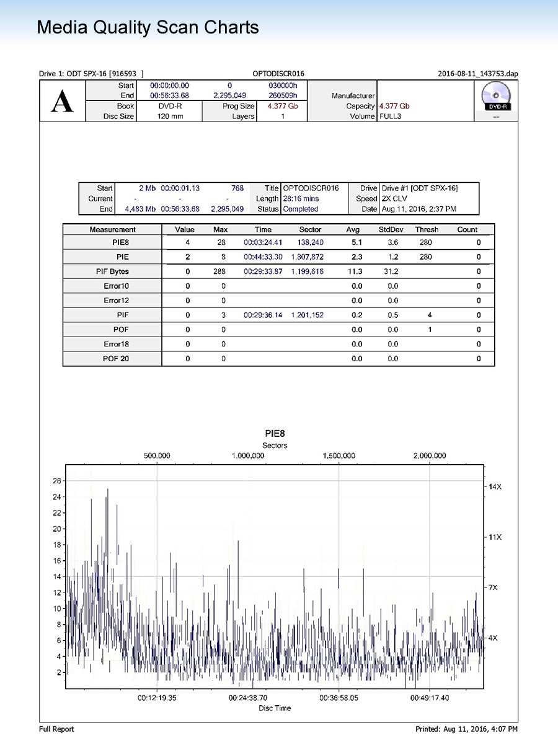
Task: Click the PIF time 00:29:36.14
Action: 263,315
